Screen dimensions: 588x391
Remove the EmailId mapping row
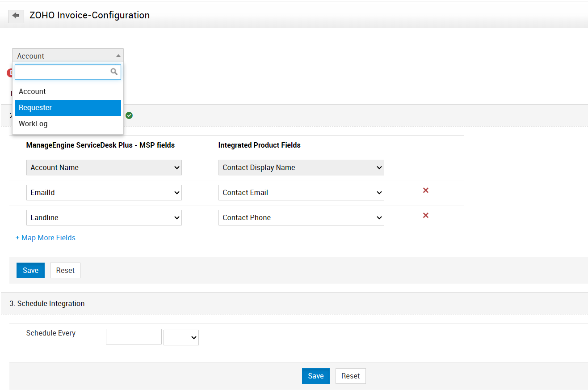tap(426, 191)
